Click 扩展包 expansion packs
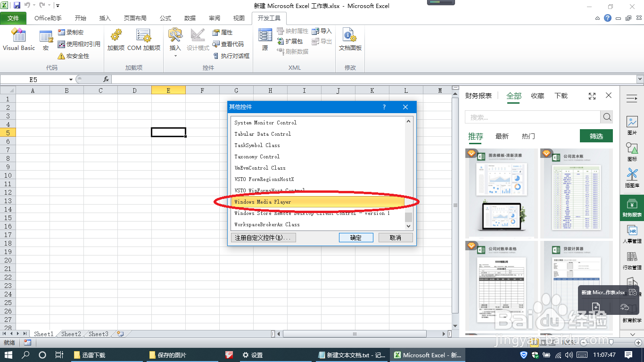 click(289, 41)
